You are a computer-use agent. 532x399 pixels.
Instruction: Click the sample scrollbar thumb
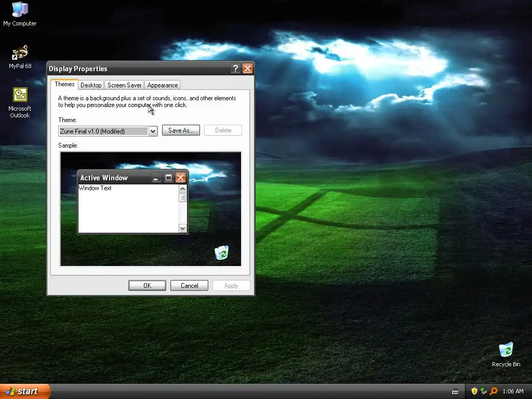(x=182, y=198)
